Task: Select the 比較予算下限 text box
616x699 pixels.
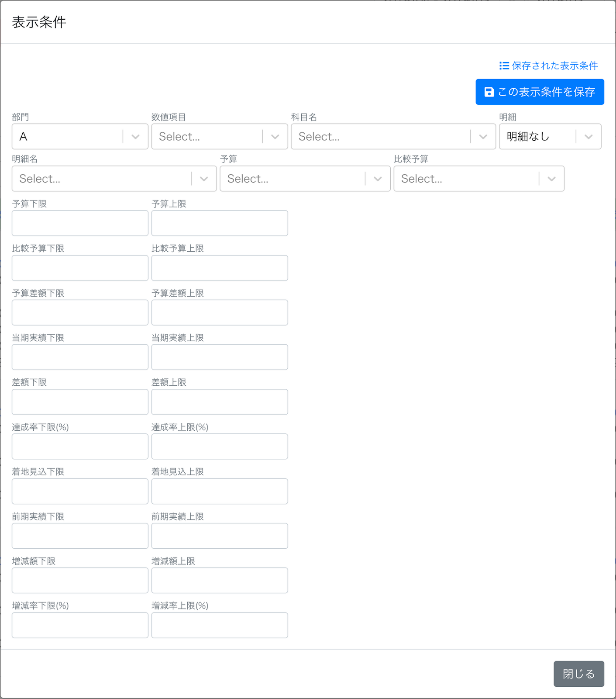Action: pyautogui.click(x=80, y=268)
